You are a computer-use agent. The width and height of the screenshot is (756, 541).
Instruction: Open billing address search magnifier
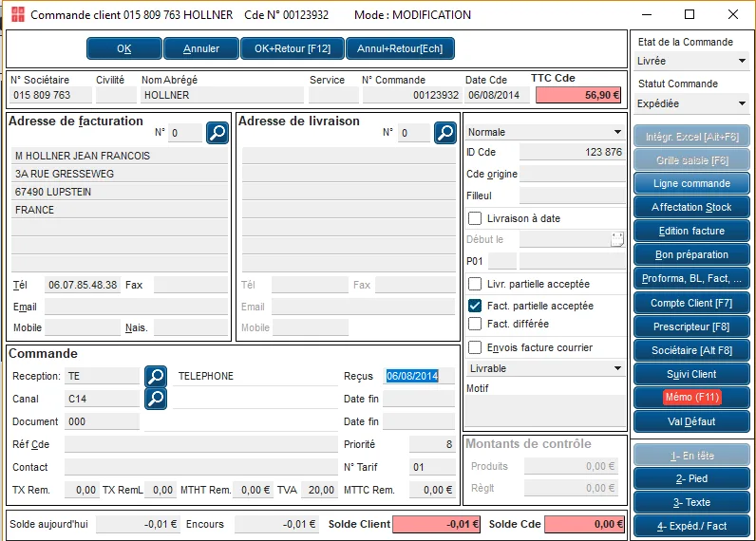(217, 133)
